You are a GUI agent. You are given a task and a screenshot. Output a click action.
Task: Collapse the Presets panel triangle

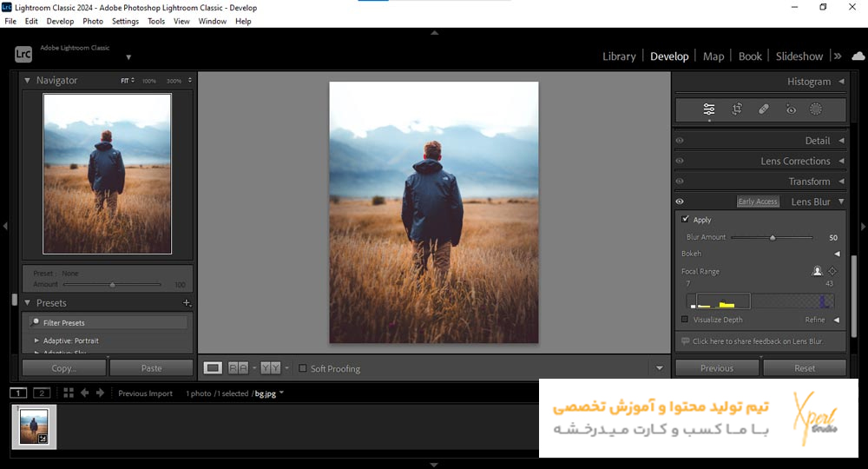pyautogui.click(x=27, y=303)
